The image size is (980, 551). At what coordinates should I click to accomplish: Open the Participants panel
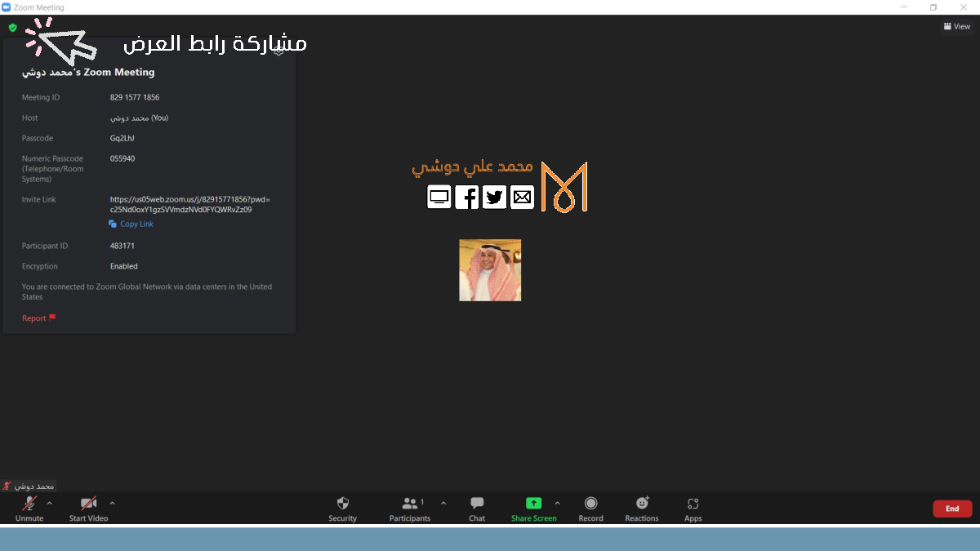(410, 504)
